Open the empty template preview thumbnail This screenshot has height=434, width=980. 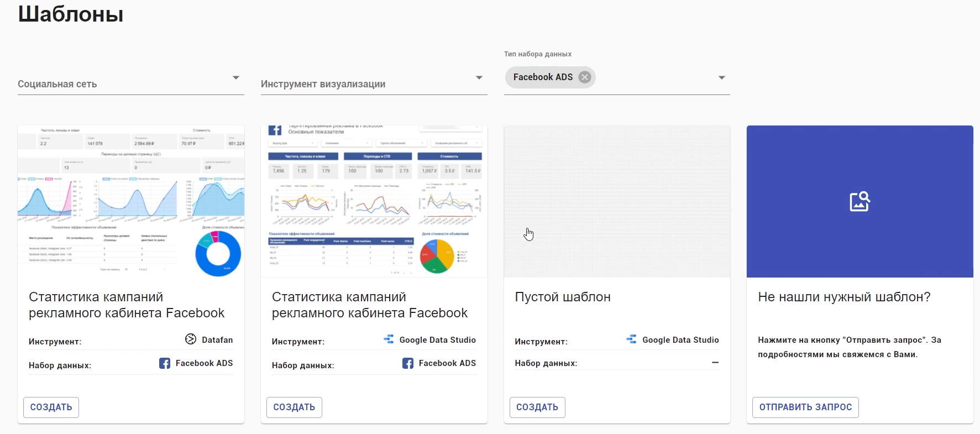(617, 201)
